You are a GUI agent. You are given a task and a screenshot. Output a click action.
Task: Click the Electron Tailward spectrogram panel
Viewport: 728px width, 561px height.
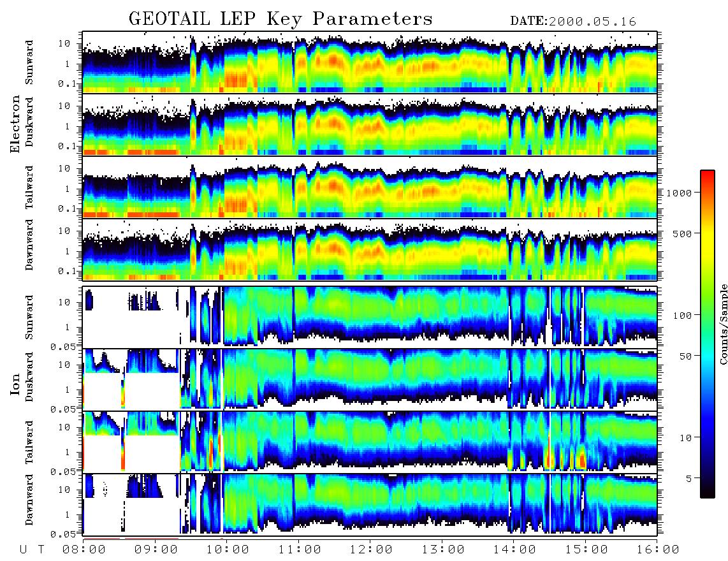point(370,187)
